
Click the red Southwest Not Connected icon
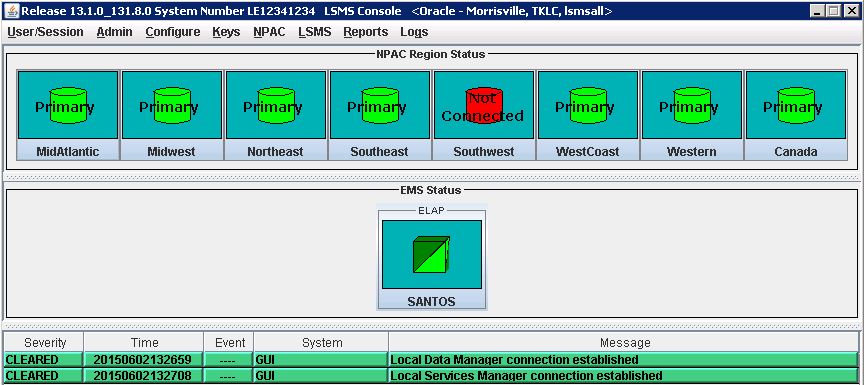tap(484, 105)
